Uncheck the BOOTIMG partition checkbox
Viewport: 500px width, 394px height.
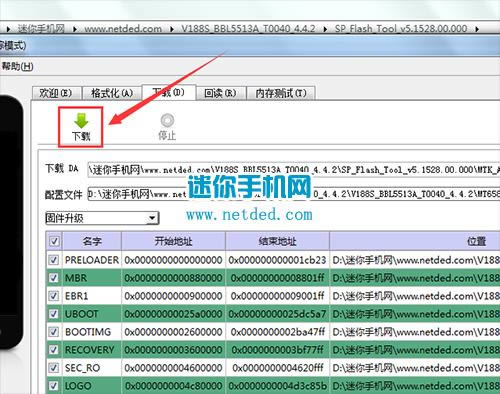tap(54, 332)
